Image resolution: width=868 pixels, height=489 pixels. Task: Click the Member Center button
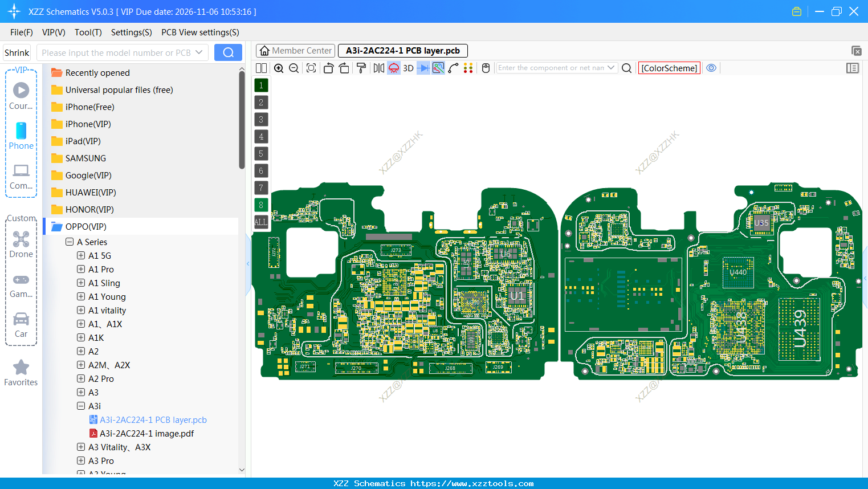(295, 50)
